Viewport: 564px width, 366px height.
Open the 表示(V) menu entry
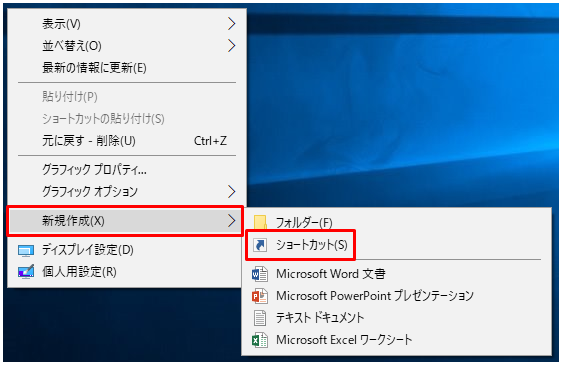(x=127, y=24)
